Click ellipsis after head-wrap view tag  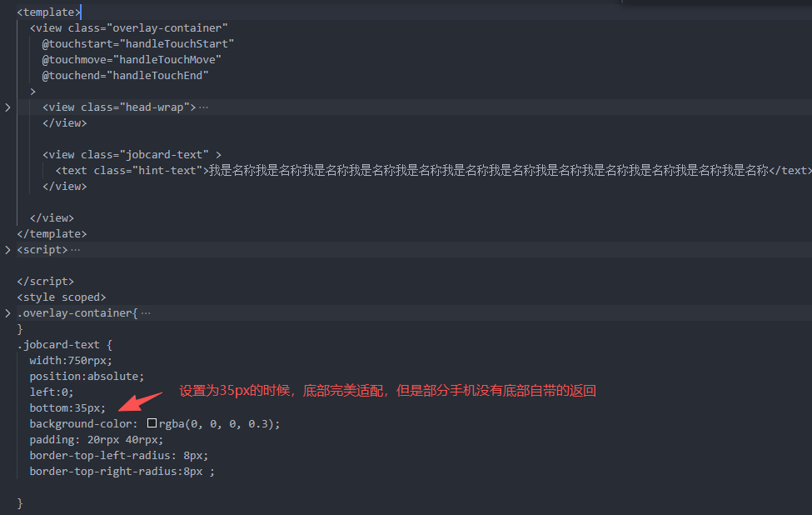tap(204, 107)
